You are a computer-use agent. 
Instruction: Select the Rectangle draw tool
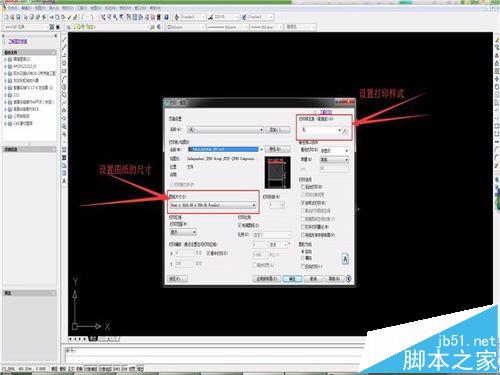[64, 71]
